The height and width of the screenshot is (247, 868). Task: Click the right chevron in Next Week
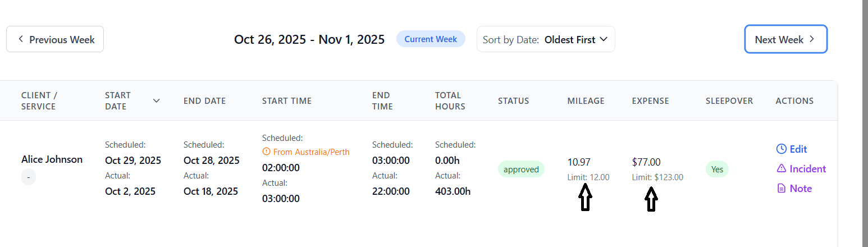[x=811, y=39]
